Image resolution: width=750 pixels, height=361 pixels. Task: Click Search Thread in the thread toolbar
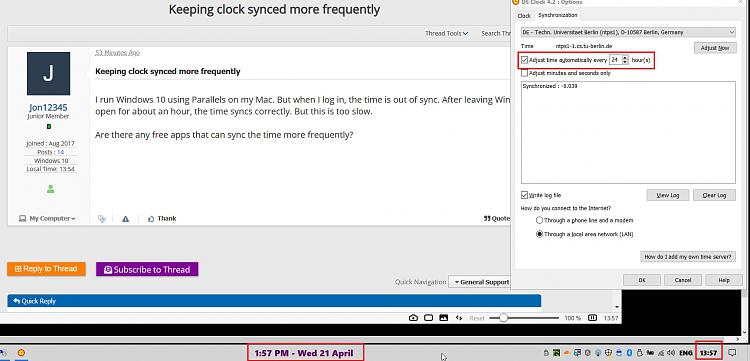pyautogui.click(x=496, y=33)
